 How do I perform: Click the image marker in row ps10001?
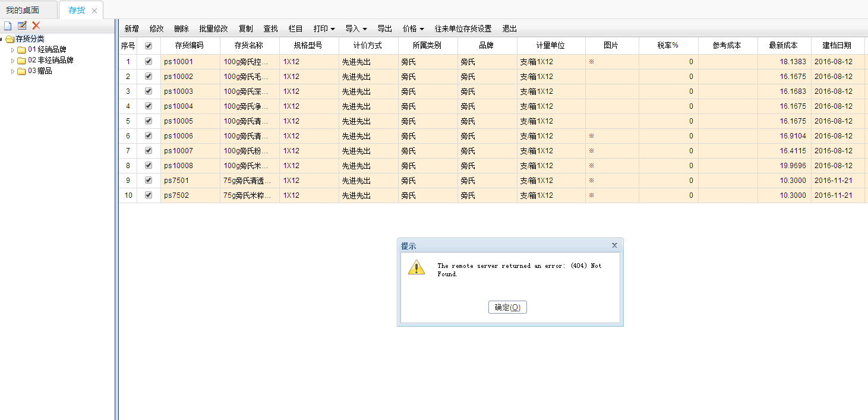tap(591, 61)
